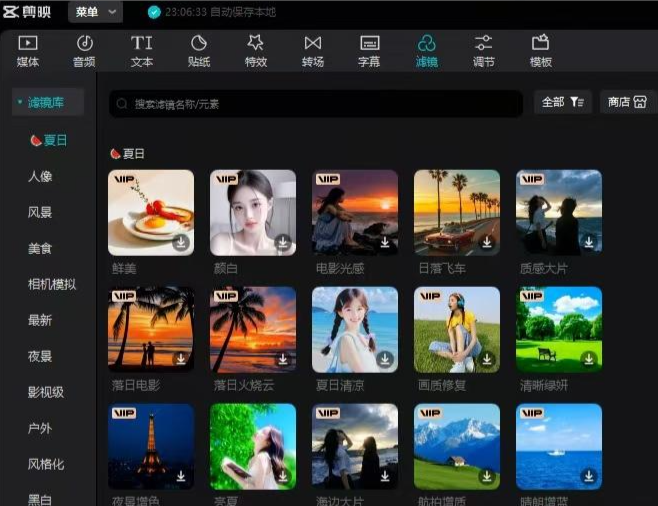
Task: Select the 转场 transitions icon
Action: click(313, 43)
